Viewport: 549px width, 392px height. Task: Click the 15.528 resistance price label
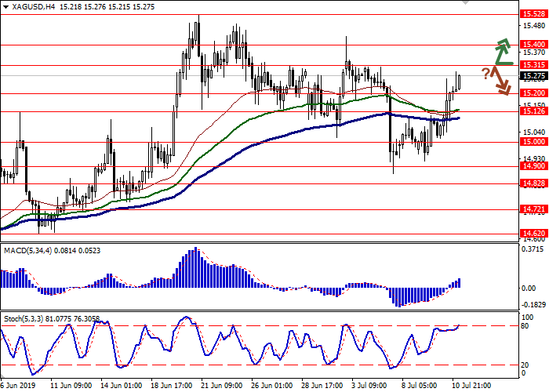coord(533,14)
